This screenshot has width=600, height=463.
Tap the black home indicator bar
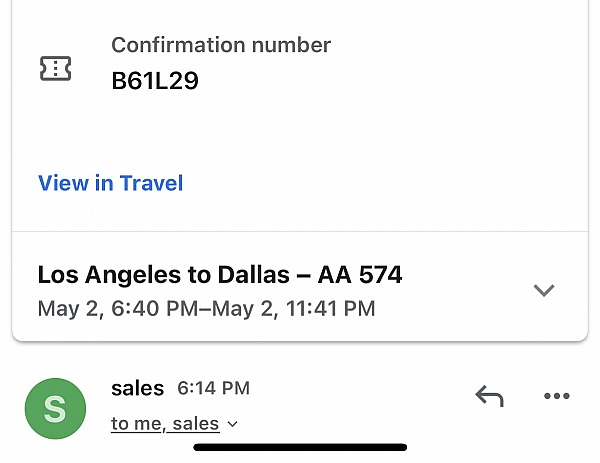[300, 447]
